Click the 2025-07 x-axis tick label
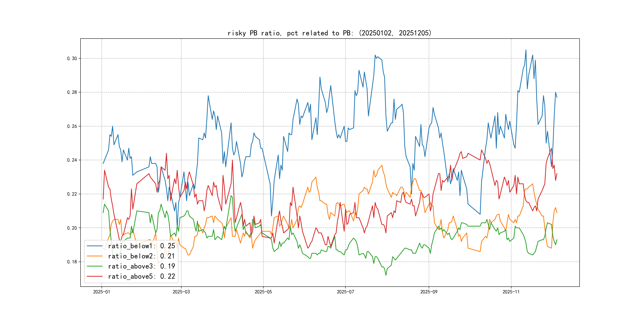This screenshot has width=644, height=322. click(345, 292)
